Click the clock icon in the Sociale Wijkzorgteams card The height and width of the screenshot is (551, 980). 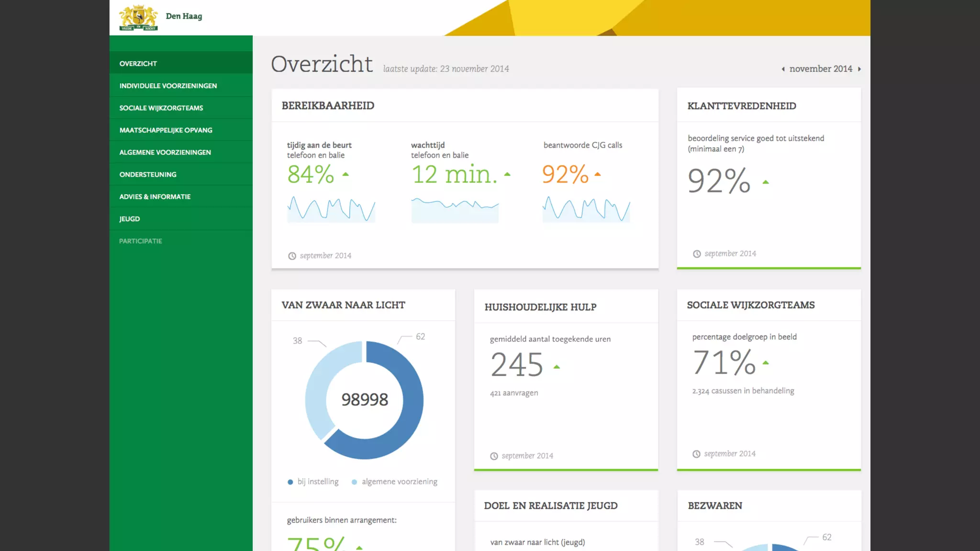[x=696, y=454]
